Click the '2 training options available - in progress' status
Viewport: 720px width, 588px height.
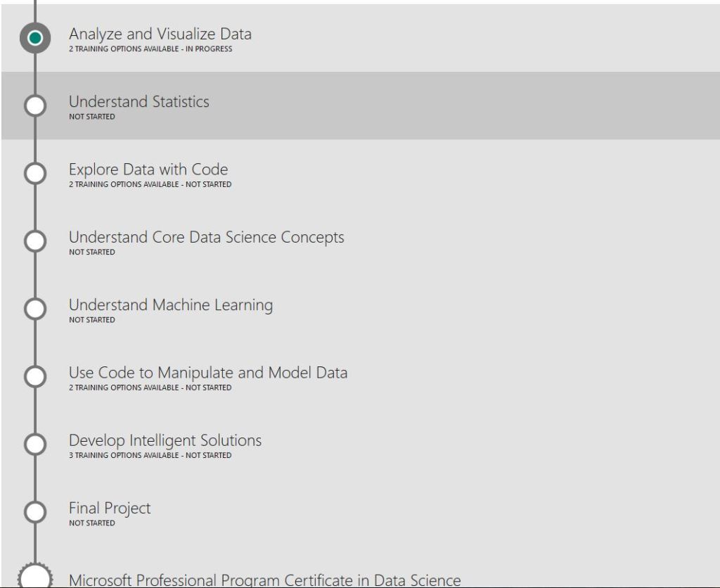[x=150, y=49]
